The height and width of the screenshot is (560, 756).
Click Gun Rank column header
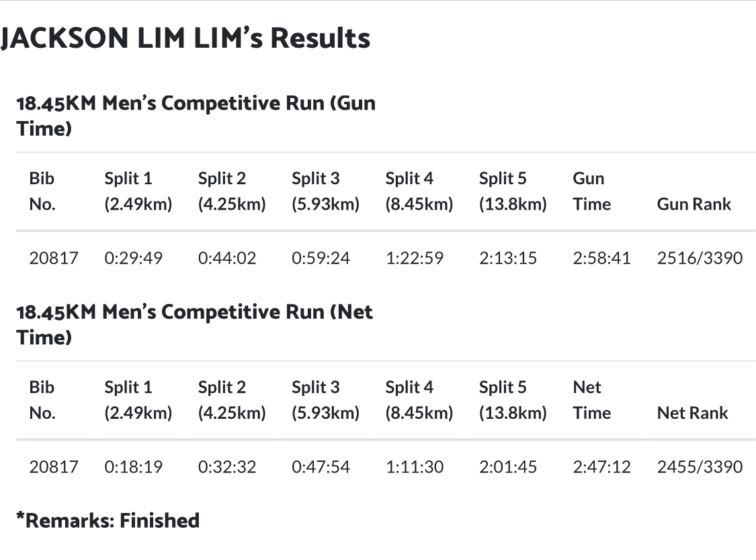coord(694,204)
